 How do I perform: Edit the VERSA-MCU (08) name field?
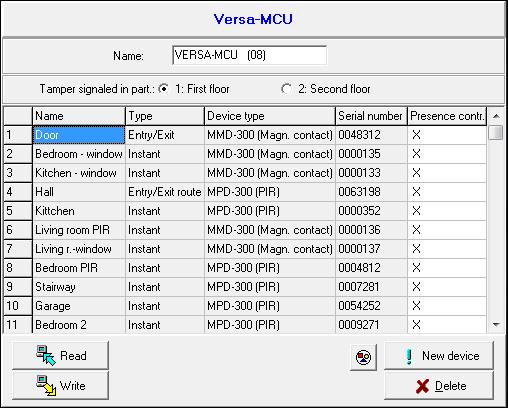249,55
